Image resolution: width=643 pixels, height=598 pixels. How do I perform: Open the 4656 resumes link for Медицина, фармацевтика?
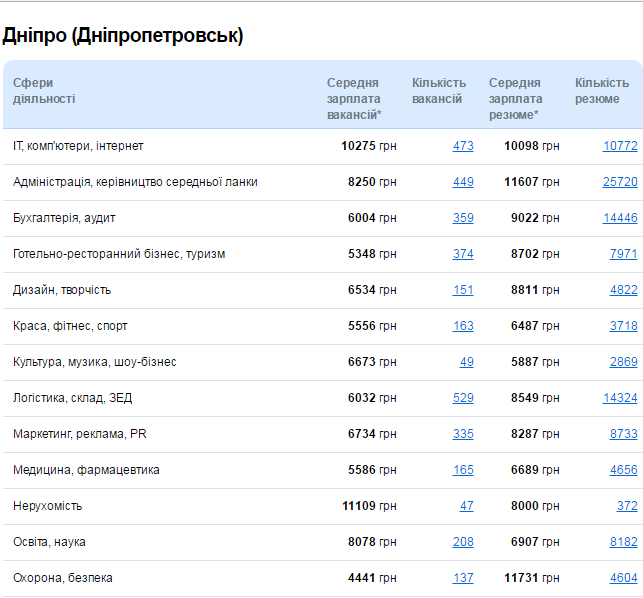click(623, 470)
